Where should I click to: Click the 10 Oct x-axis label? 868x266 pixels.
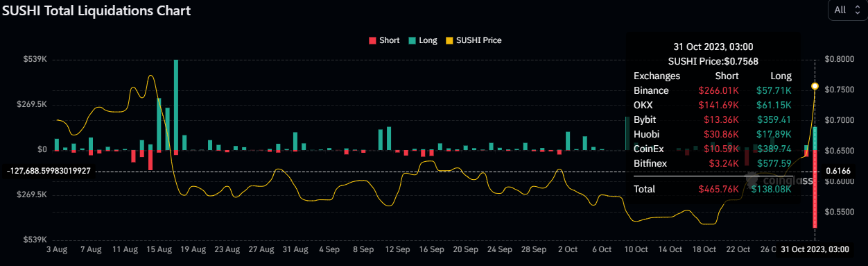[x=636, y=249]
